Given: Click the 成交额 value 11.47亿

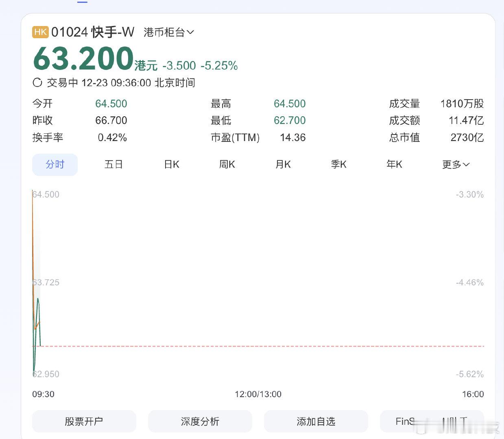Looking at the screenshot, I should (x=466, y=121).
